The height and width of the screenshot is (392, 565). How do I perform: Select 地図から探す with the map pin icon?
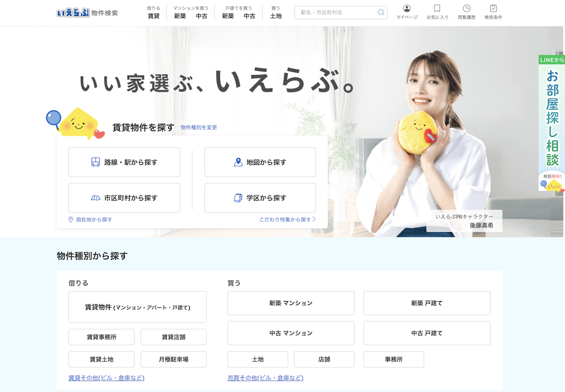(260, 162)
